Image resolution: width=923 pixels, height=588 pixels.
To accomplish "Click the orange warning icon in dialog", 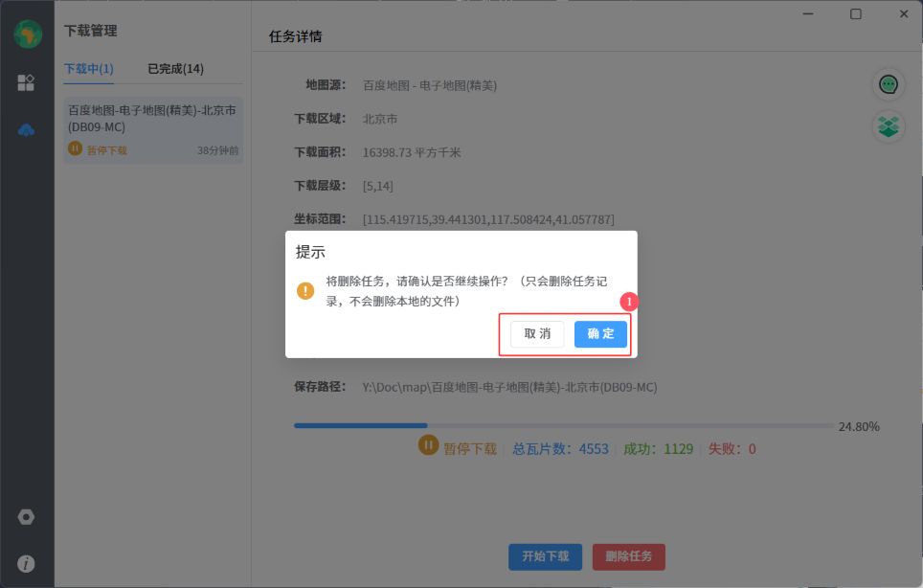I will pyautogui.click(x=305, y=290).
